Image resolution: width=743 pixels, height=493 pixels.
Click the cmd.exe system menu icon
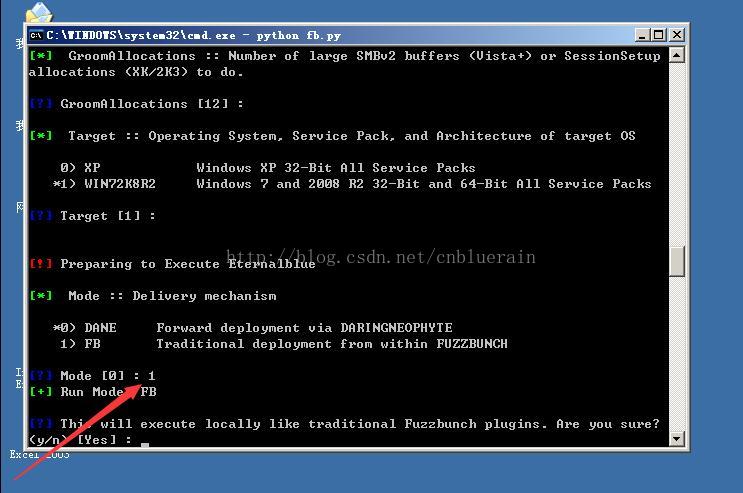point(36,35)
